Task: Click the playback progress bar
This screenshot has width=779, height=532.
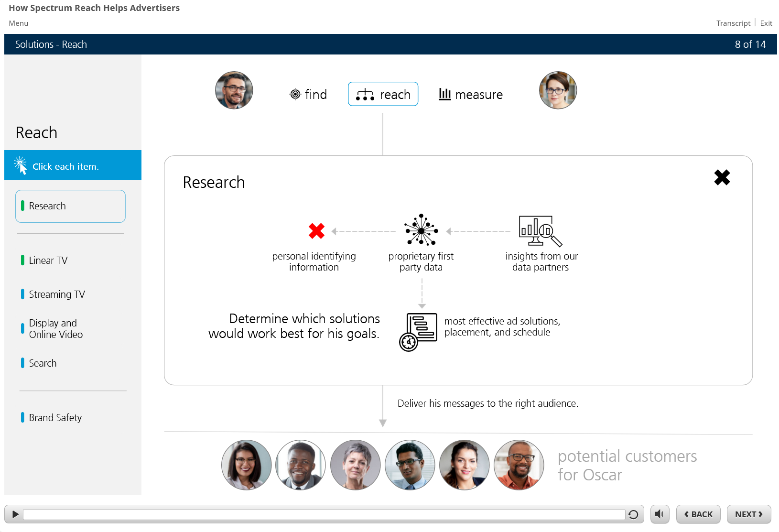Action: click(x=324, y=514)
